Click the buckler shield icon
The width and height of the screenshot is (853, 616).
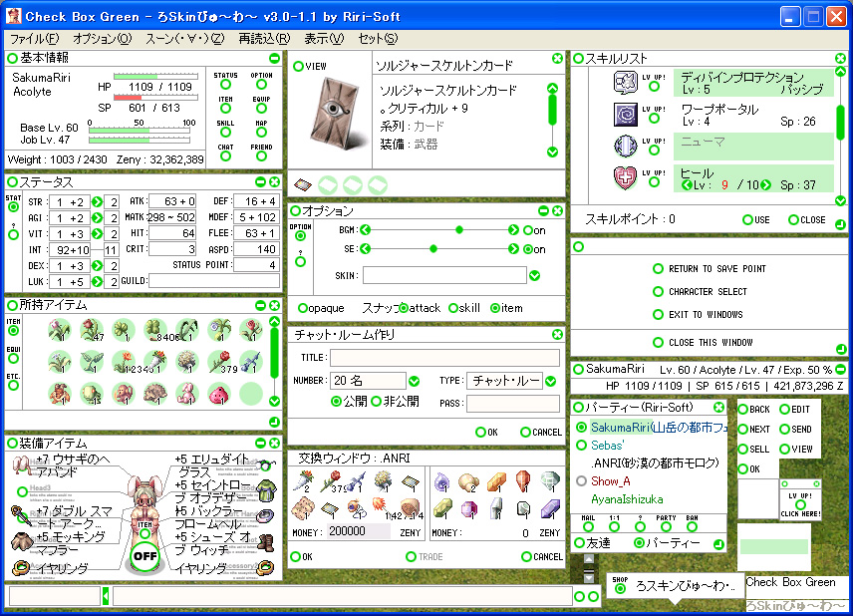(265, 515)
